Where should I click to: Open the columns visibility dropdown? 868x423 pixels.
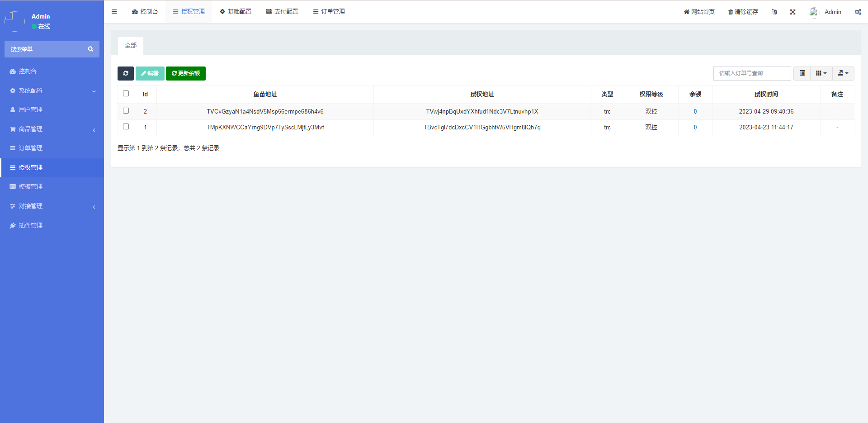(x=821, y=73)
